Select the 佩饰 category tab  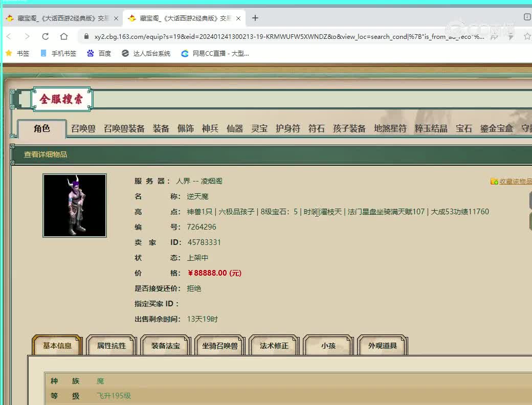186,128
